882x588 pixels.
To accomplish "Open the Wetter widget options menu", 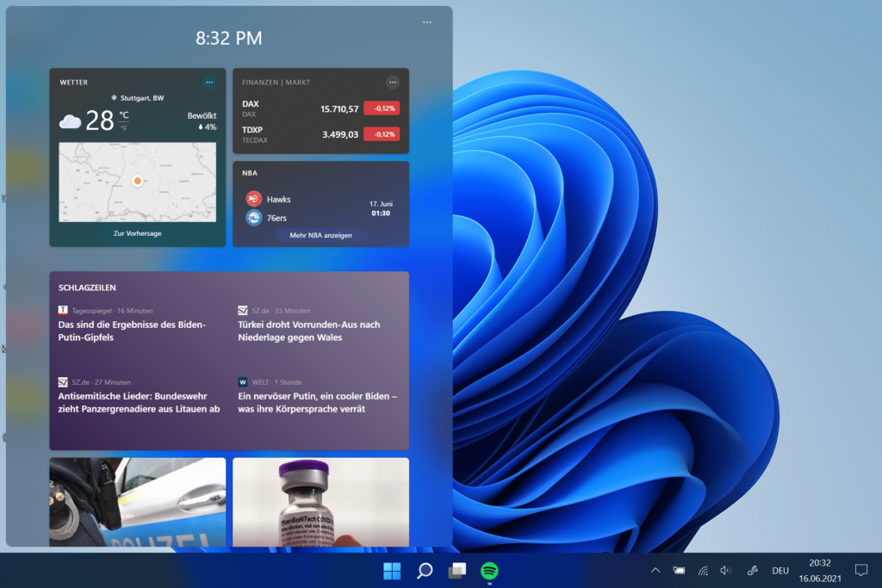I will point(209,83).
